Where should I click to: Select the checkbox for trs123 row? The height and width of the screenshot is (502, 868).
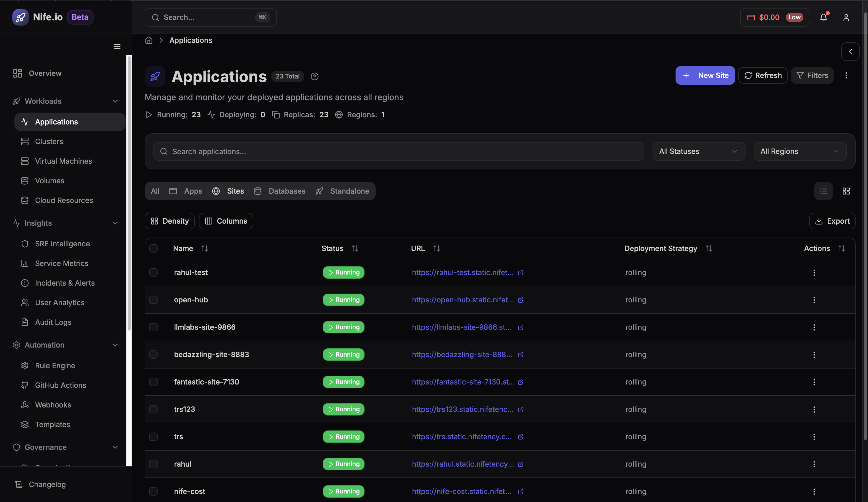coord(154,409)
